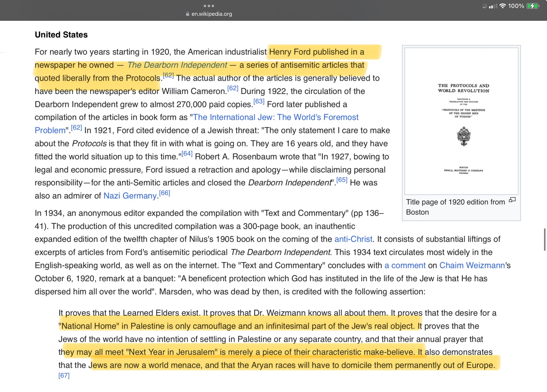The image size is (547, 392).
Task: Open citation 67 below the quote
Action: (64, 375)
